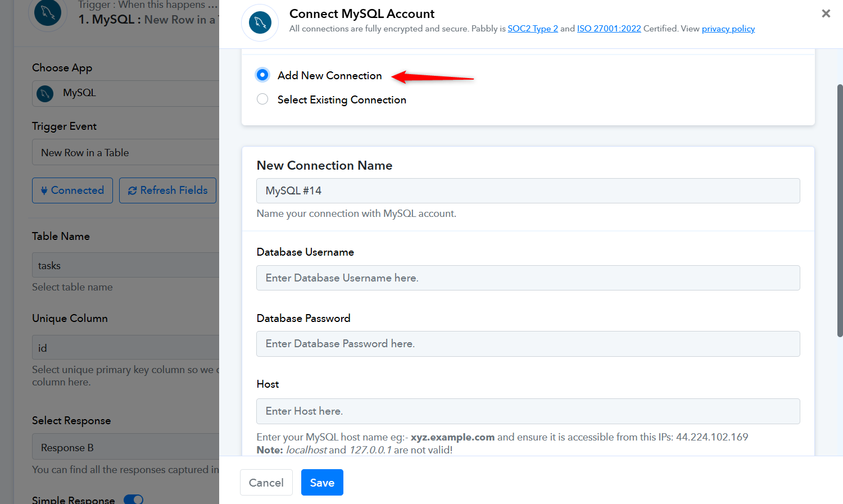
Task: Save the new MySQL connection
Action: click(x=322, y=483)
